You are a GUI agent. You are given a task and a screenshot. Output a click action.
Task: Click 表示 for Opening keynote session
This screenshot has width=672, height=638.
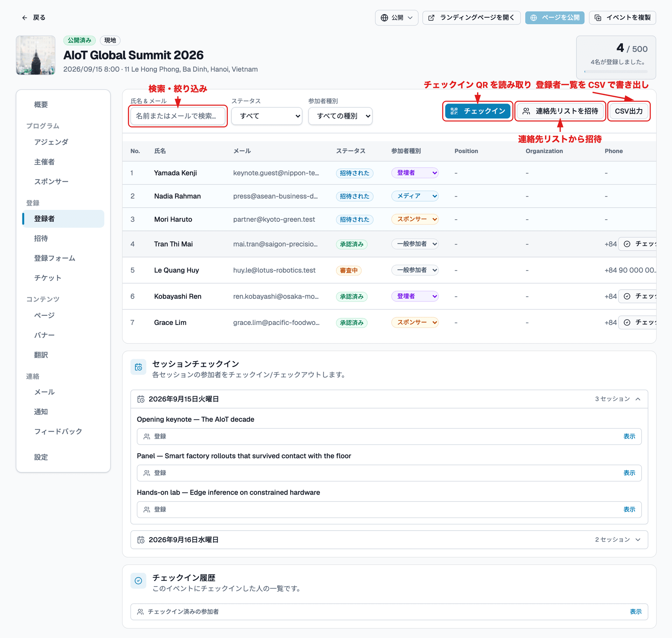(629, 437)
